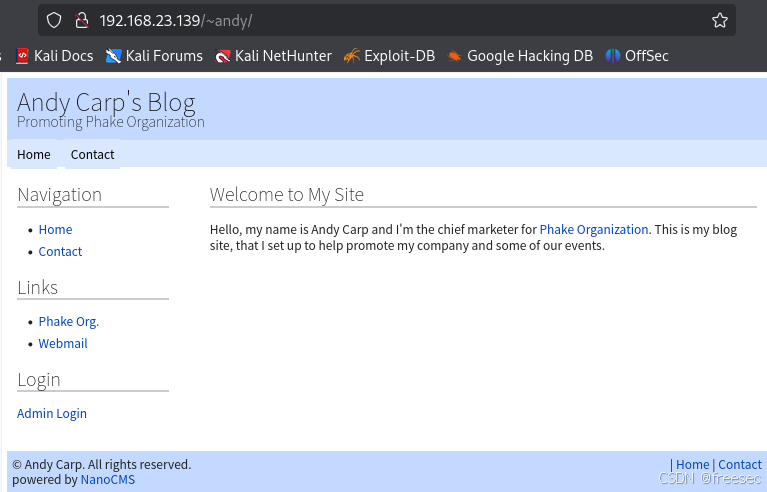Open the NanoCMS footer link
Viewport: 767px width, 492px height.
[x=108, y=479]
